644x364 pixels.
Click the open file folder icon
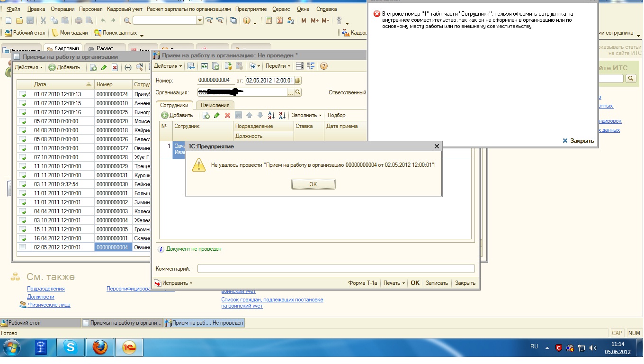click(x=19, y=20)
